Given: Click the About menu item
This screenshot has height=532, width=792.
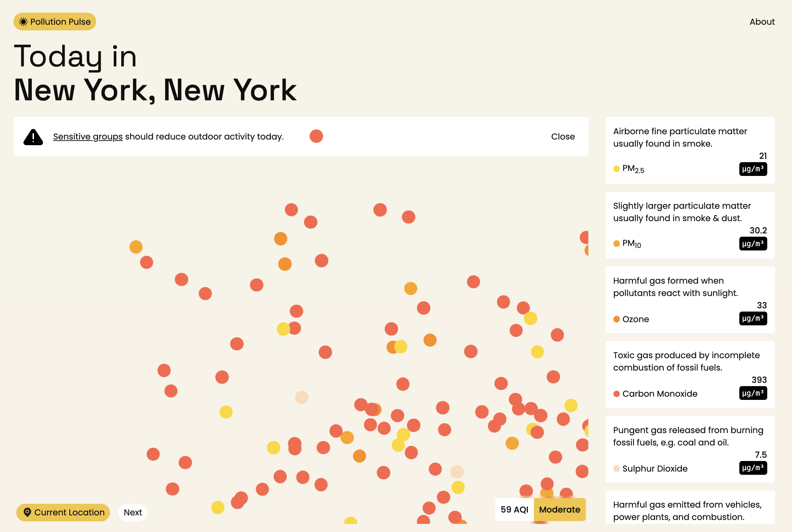Looking at the screenshot, I should (x=762, y=22).
